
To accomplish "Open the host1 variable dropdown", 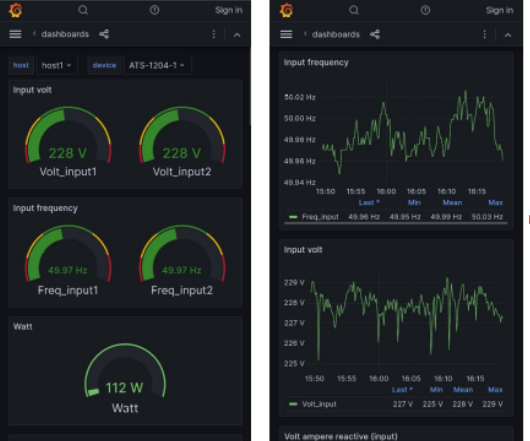I will coord(56,65).
